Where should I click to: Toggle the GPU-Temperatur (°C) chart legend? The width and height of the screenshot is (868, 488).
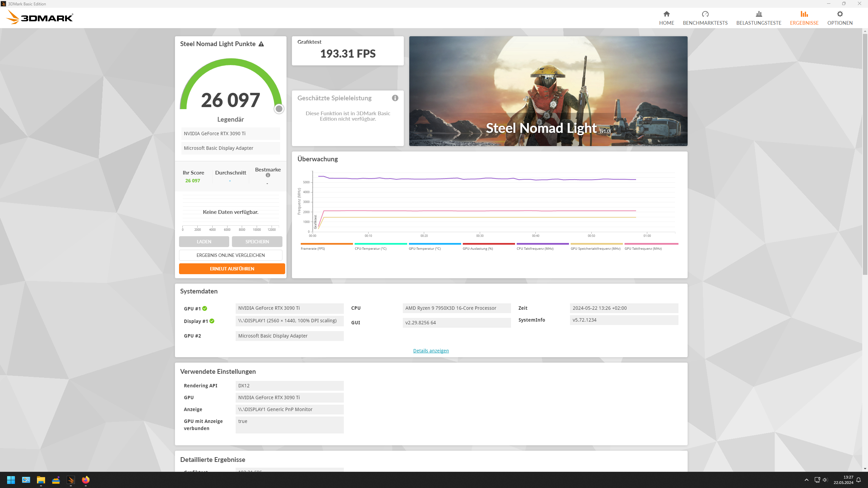pos(425,248)
